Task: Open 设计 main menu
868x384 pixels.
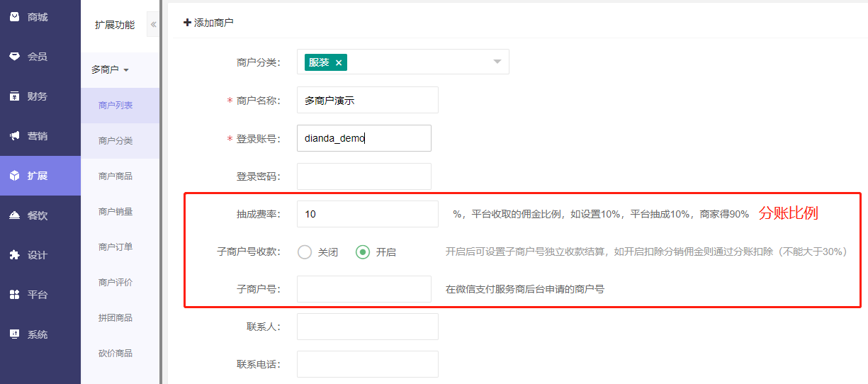Action: pyautogui.click(x=40, y=255)
